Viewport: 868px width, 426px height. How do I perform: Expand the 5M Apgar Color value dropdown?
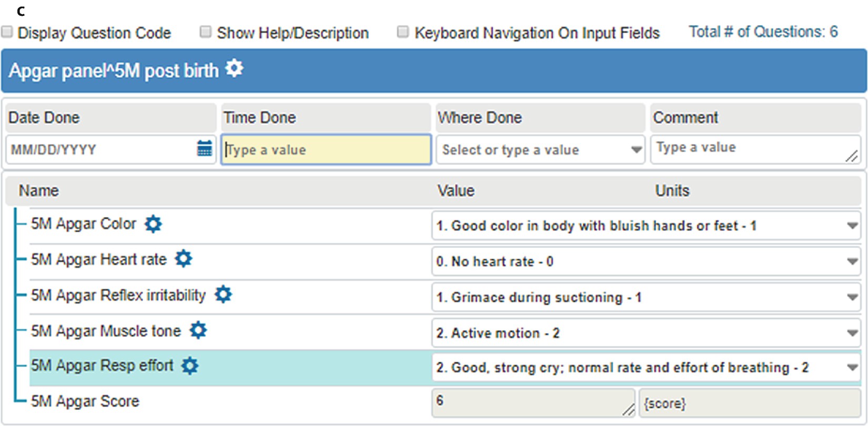852,226
